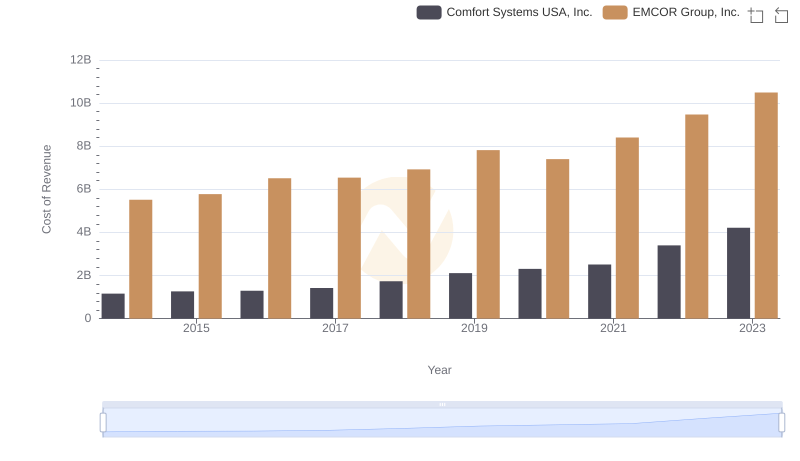The image size is (800, 461).
Task: Toggle EMCOR Group, Inc. legend entry
Action: click(x=671, y=12)
